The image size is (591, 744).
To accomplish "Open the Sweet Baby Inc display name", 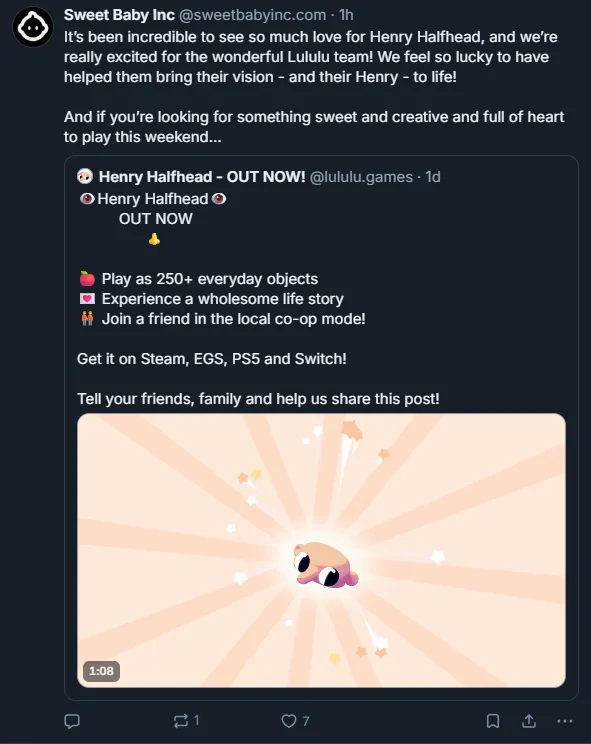I will 120,15.
